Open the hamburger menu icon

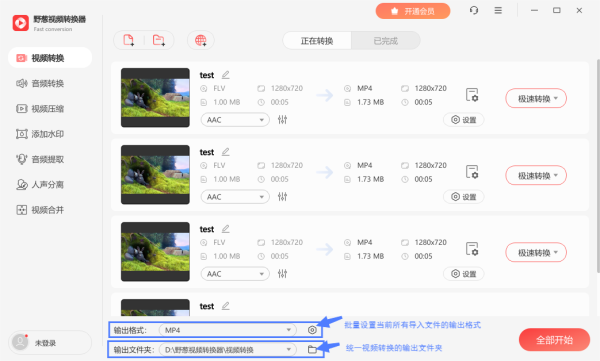pyautogui.click(x=498, y=10)
